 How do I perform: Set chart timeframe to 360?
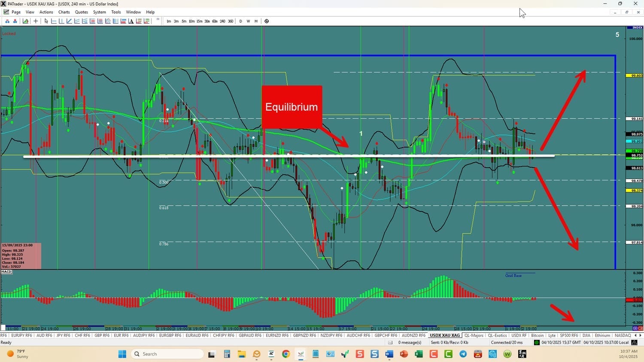[231, 21]
